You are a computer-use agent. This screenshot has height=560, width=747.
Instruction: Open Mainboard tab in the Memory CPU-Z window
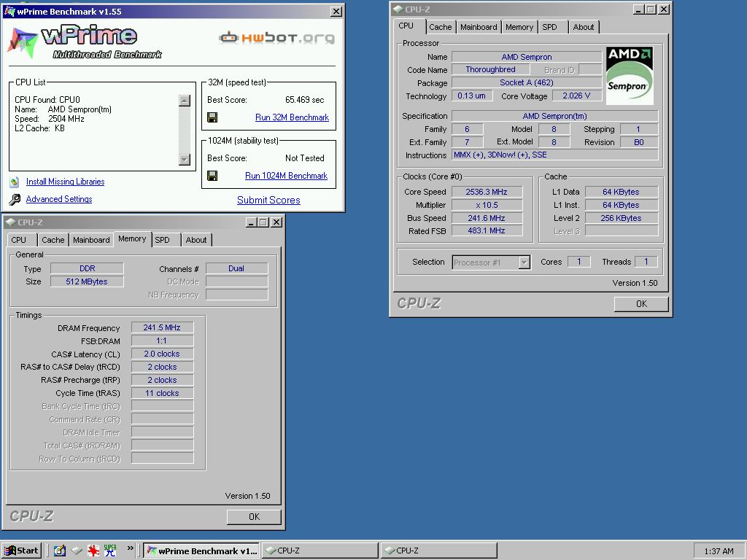(91, 240)
